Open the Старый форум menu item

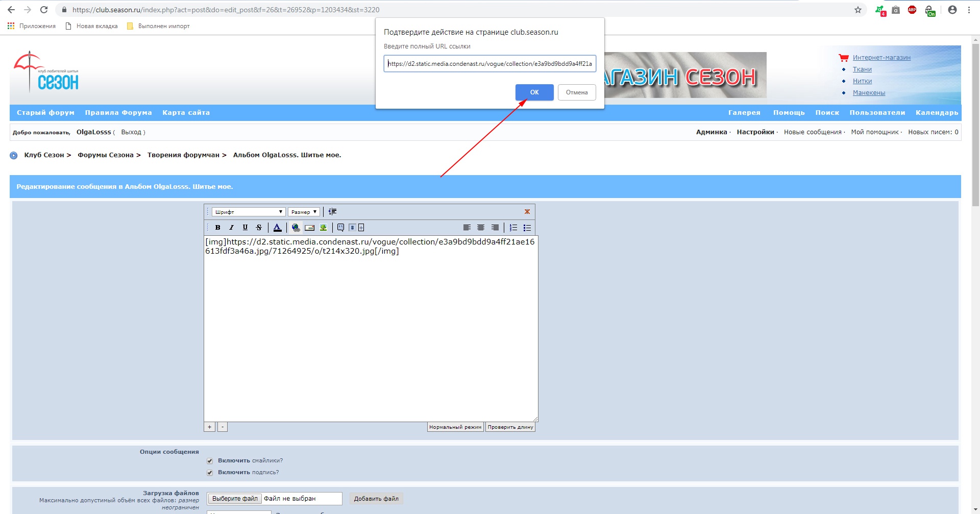[45, 113]
